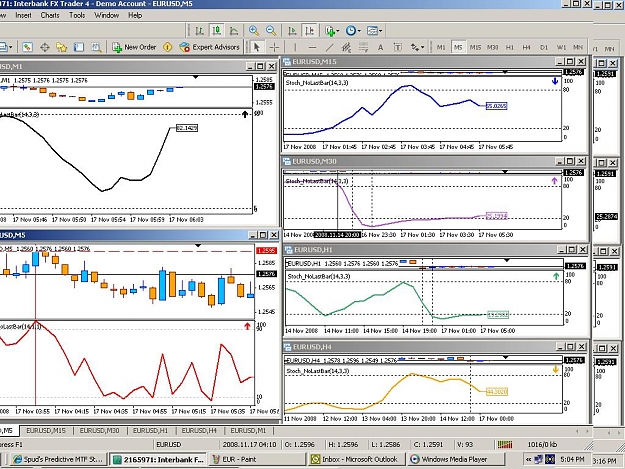Switch to the EURUSD,H1 chart tab

click(x=150, y=431)
